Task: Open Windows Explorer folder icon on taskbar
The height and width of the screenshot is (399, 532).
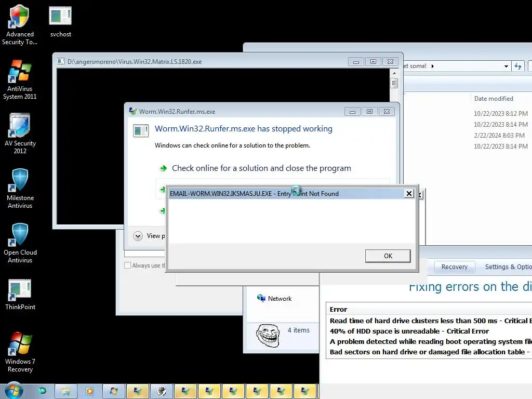Action: (x=66, y=391)
